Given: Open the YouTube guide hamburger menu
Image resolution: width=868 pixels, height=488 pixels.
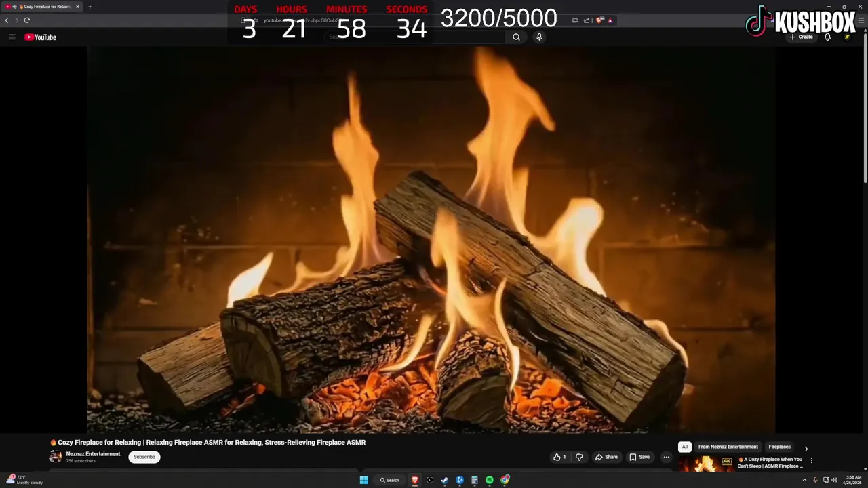Looking at the screenshot, I should [x=12, y=37].
